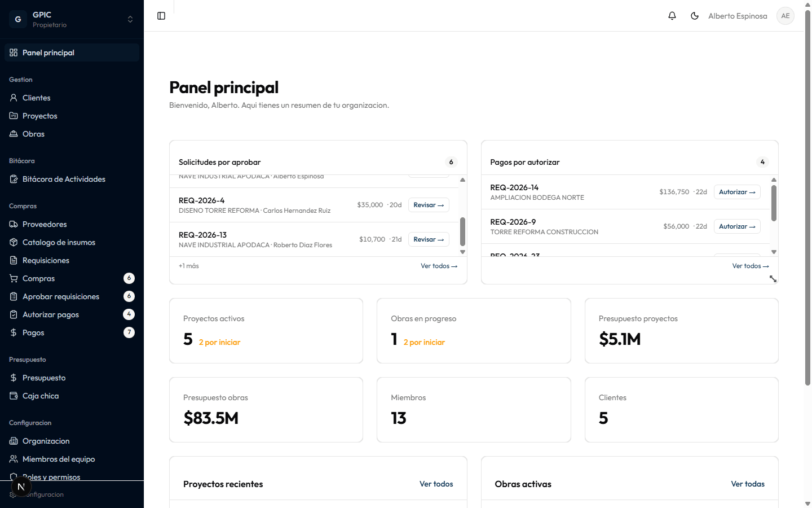
Task: Open Clientes from sidebar
Action: (x=72, y=98)
